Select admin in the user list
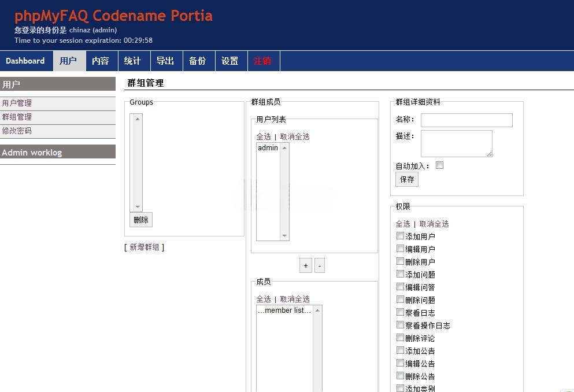This screenshot has width=574, height=392. [267, 147]
